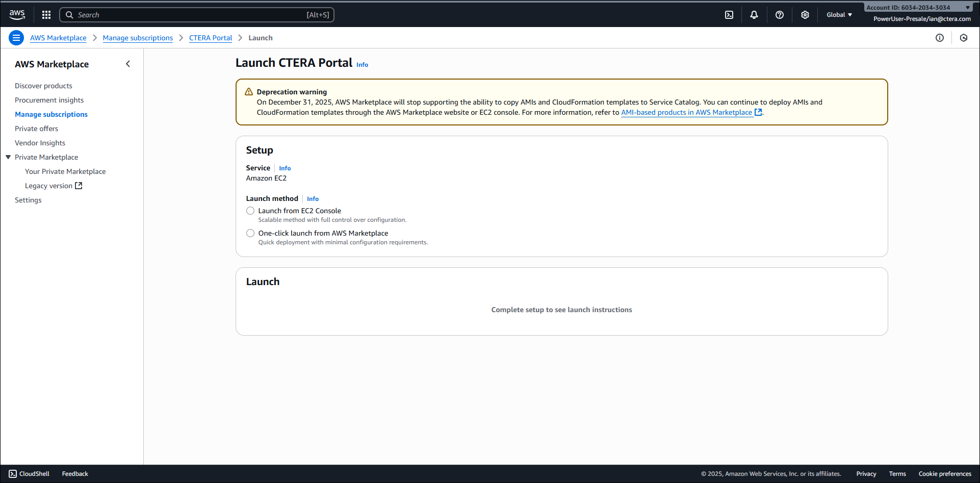Click the deprecation warning triangle icon

coord(249,92)
